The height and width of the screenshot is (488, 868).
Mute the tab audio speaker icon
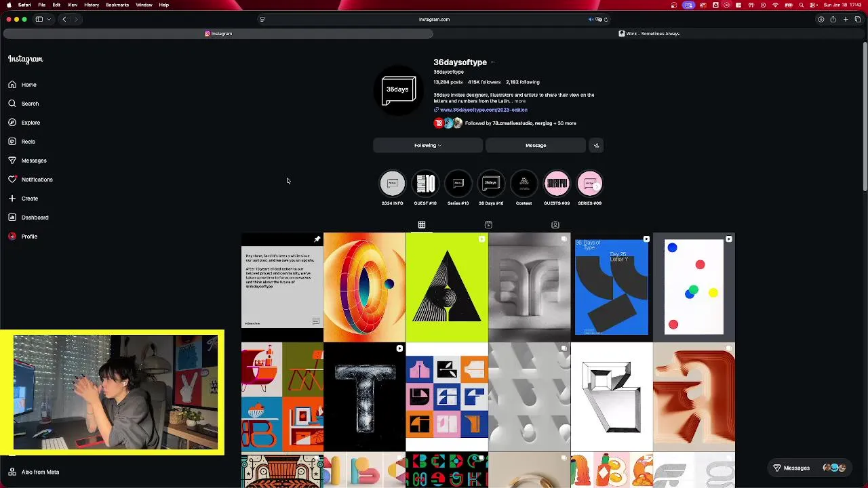click(x=591, y=20)
